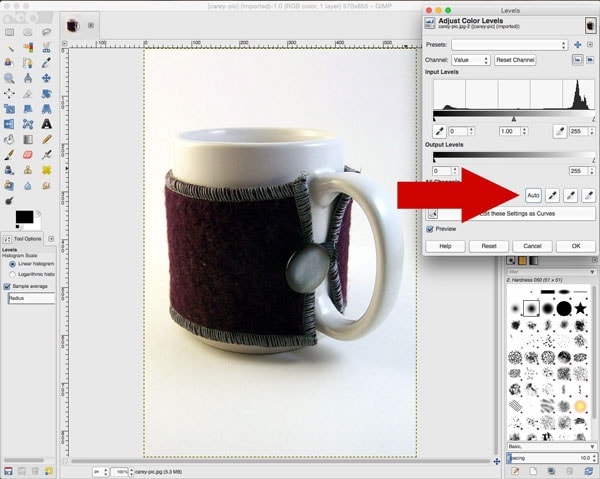Select Logarithmic histogram radio in Tool Options

click(12, 274)
